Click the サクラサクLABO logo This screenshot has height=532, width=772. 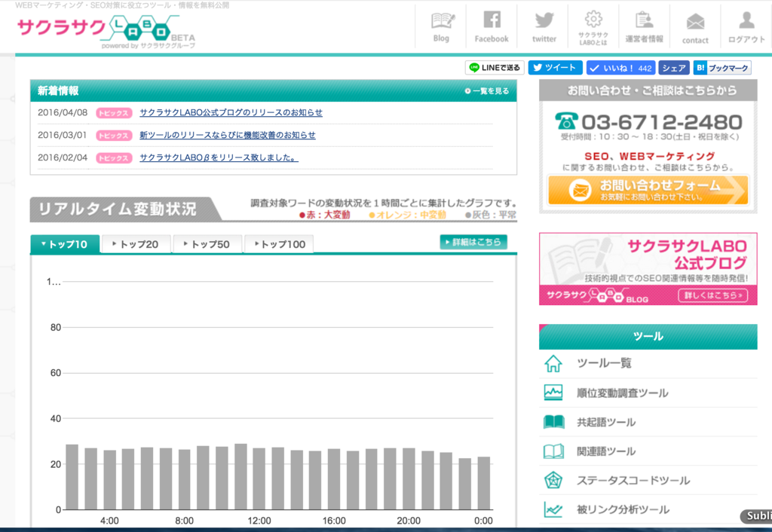[106, 31]
